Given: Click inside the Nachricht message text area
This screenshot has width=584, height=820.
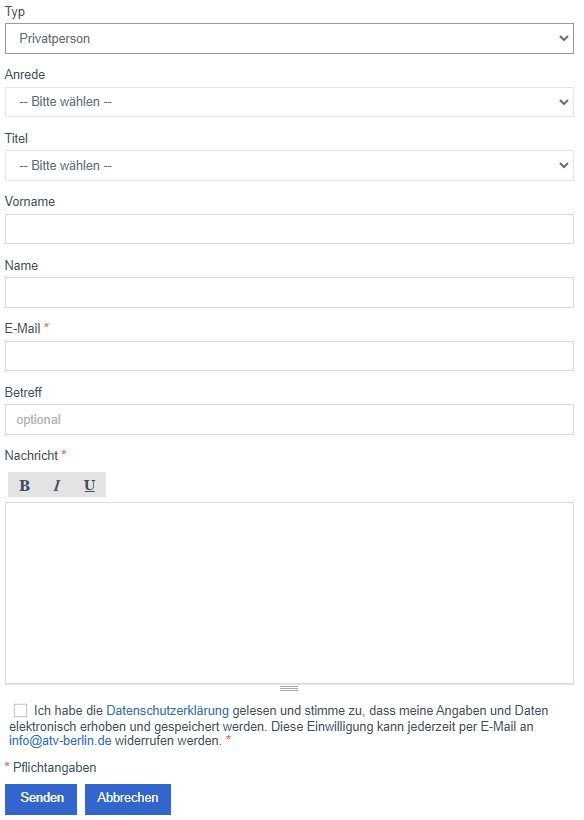Looking at the screenshot, I should 289,593.
